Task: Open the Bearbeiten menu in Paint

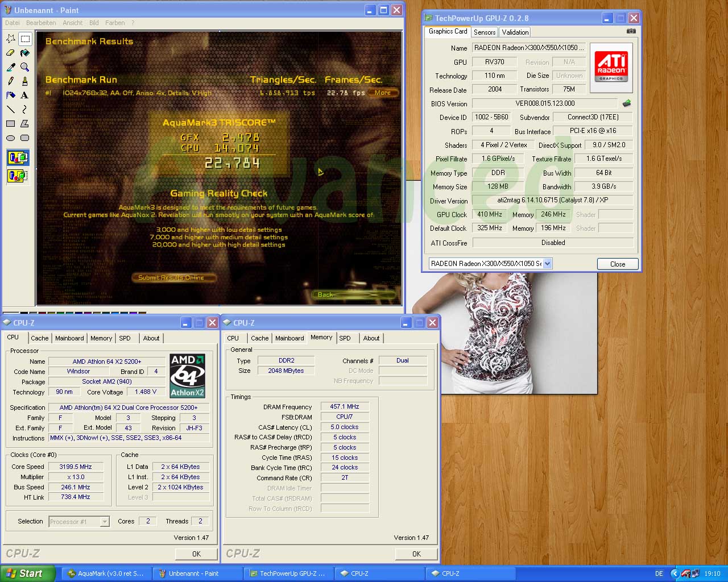Action: (x=41, y=23)
